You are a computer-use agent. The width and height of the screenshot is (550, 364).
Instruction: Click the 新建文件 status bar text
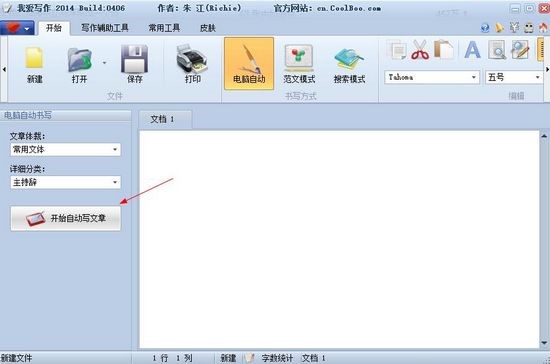(16, 358)
